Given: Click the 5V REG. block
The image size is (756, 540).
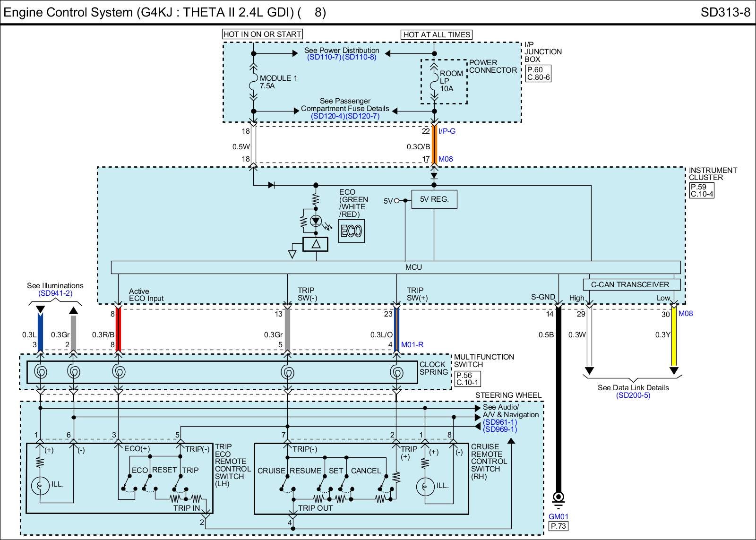Looking at the screenshot, I should (434, 199).
